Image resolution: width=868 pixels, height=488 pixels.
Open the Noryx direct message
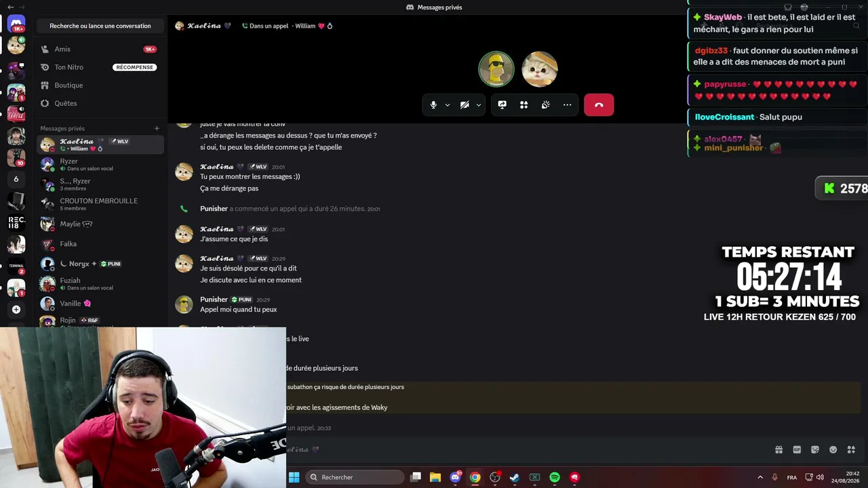100,264
